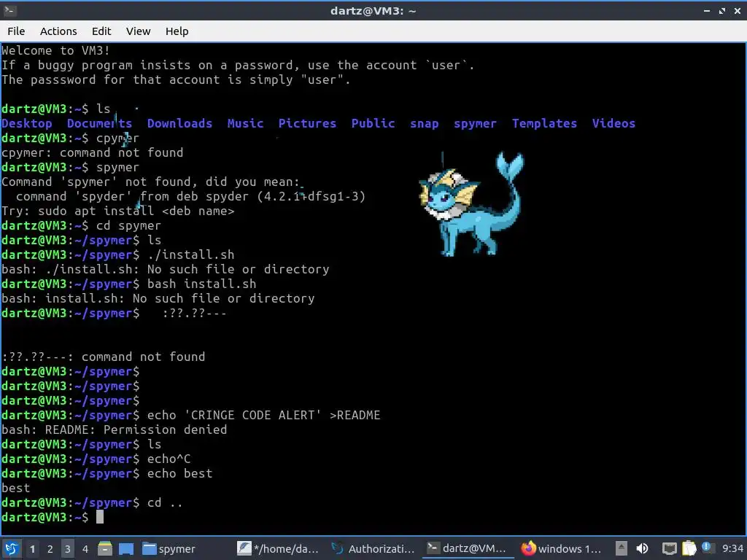Image resolution: width=747 pixels, height=560 pixels.
Task: Click the Downloads directory name in ls output
Action: click(x=179, y=123)
